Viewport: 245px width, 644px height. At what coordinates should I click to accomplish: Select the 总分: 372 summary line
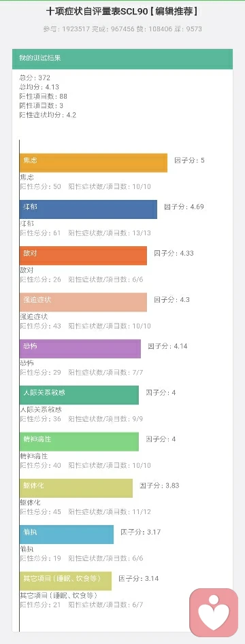(35, 78)
